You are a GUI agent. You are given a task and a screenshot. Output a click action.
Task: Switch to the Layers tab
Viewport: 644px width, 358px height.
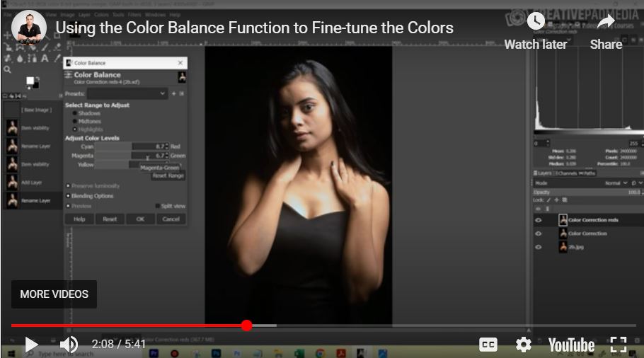pos(544,173)
